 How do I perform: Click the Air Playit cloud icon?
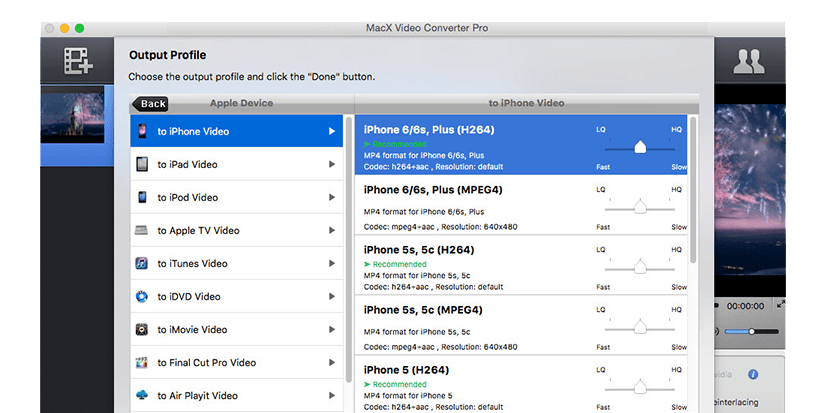[141, 395]
